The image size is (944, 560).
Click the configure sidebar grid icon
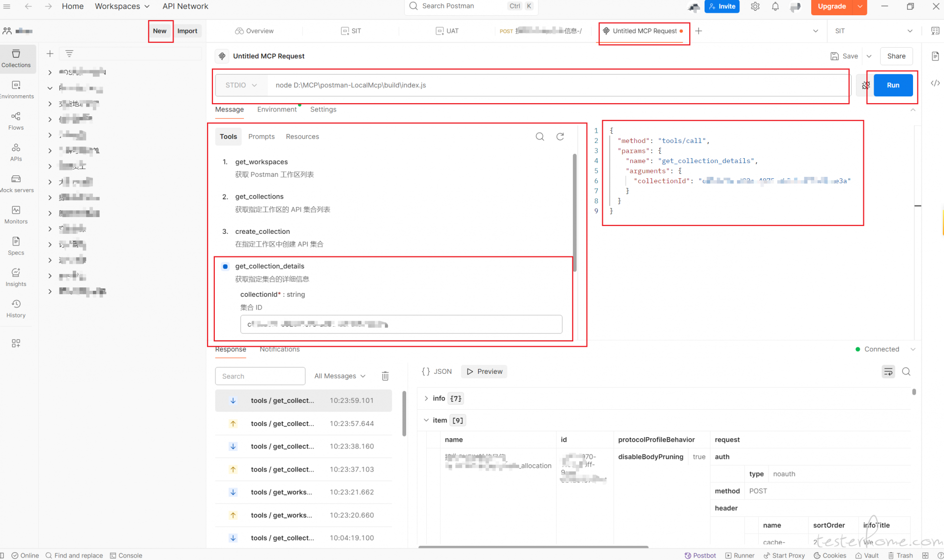tap(16, 343)
